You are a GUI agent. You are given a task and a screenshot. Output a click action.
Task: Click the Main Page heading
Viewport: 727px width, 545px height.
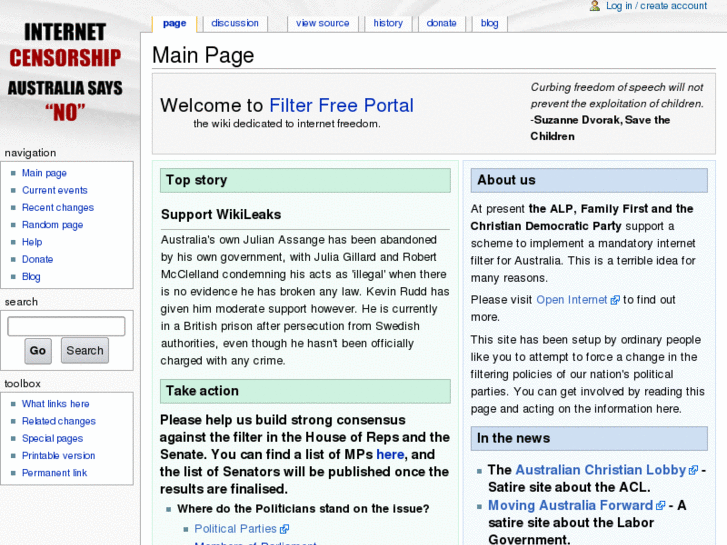click(x=203, y=55)
